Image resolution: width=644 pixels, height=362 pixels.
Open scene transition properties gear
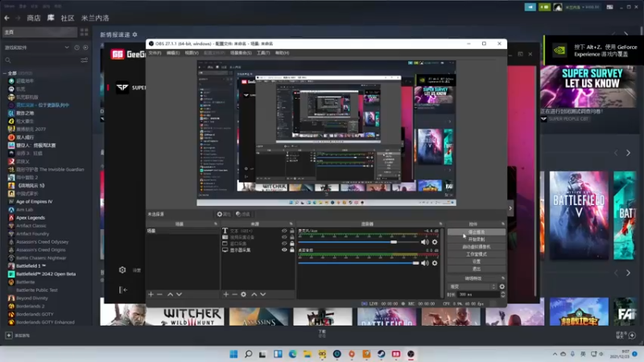(502, 286)
